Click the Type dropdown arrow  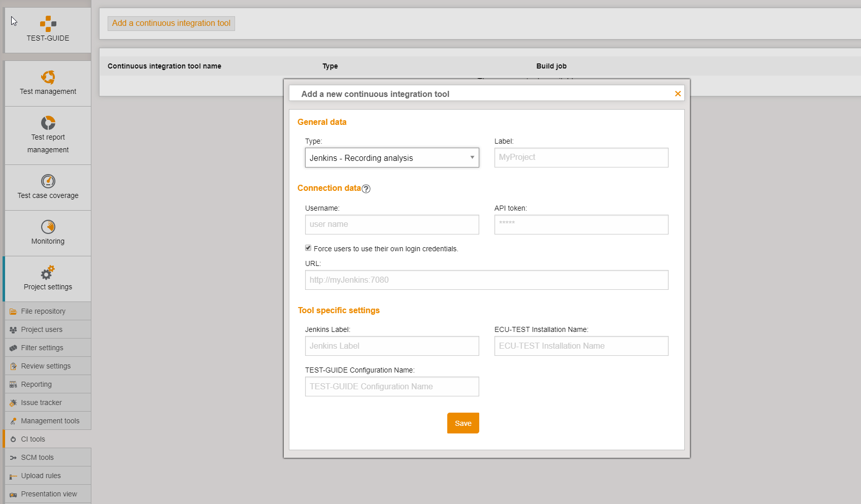pos(473,157)
